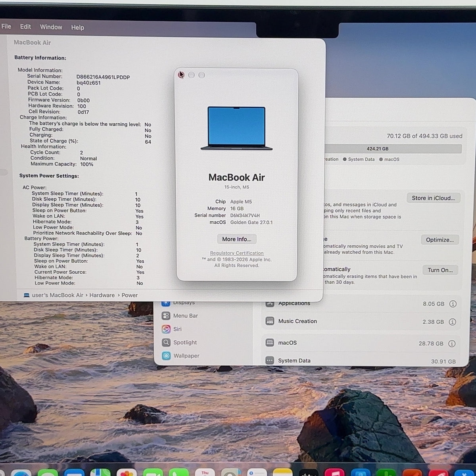
Task: Select Hardware in the path bar
Action: [x=102, y=295]
